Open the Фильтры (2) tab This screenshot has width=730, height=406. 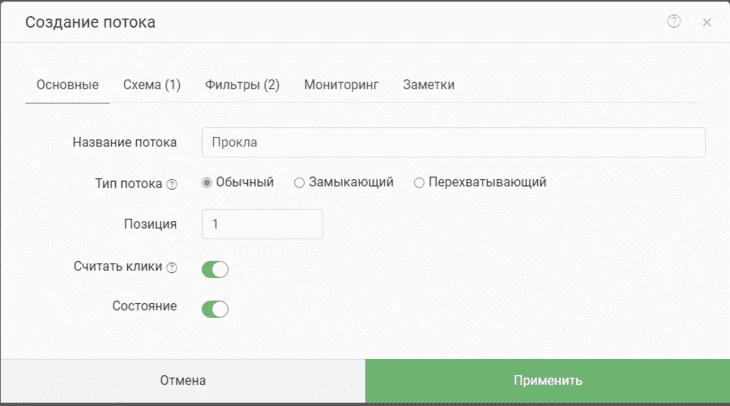click(242, 85)
